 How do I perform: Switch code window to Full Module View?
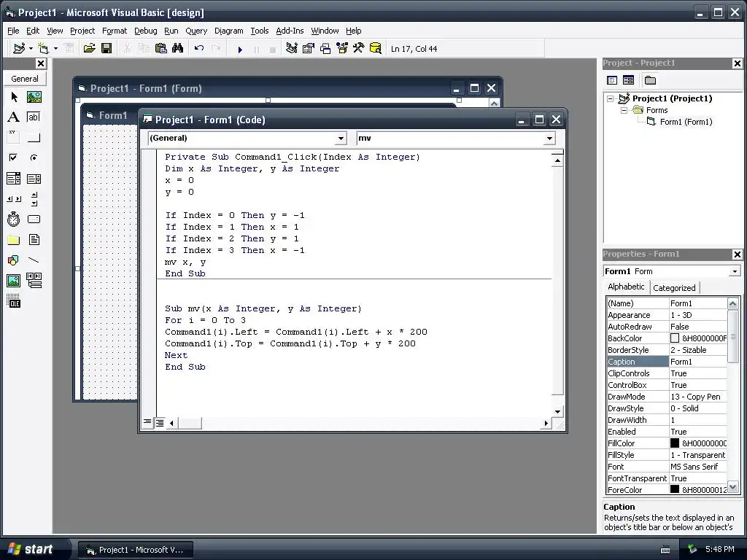tap(160, 422)
